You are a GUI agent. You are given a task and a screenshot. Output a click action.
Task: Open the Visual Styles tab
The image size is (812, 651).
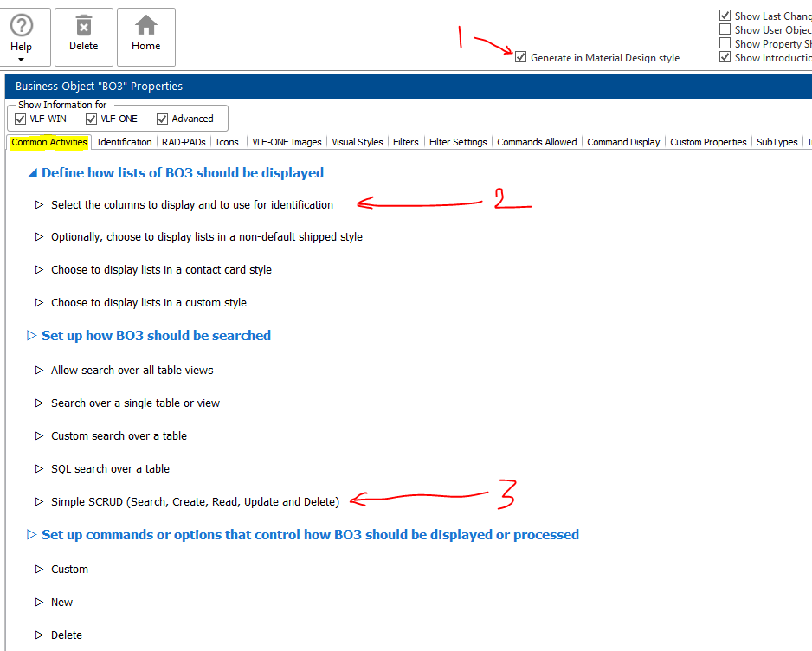coord(357,142)
